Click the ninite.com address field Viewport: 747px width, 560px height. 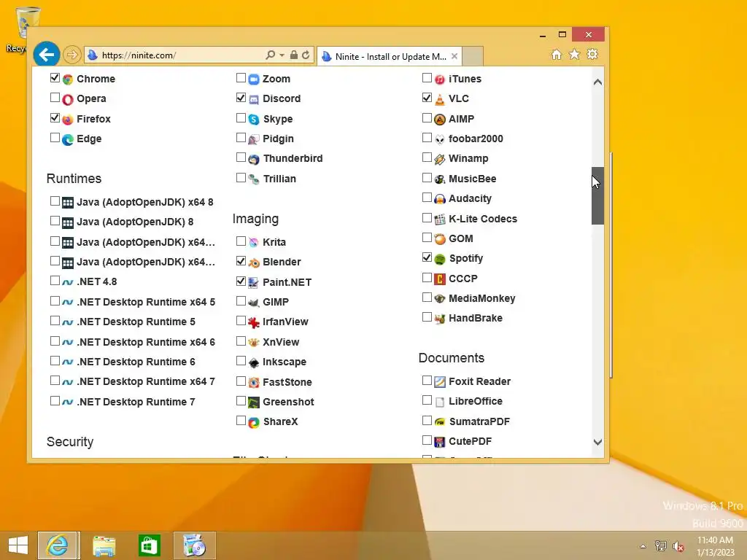175,55
